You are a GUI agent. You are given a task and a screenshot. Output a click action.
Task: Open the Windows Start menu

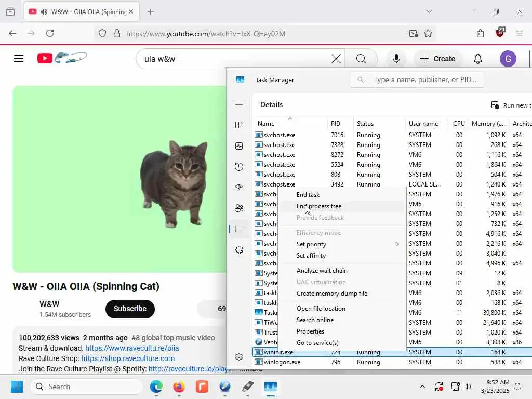17,387
